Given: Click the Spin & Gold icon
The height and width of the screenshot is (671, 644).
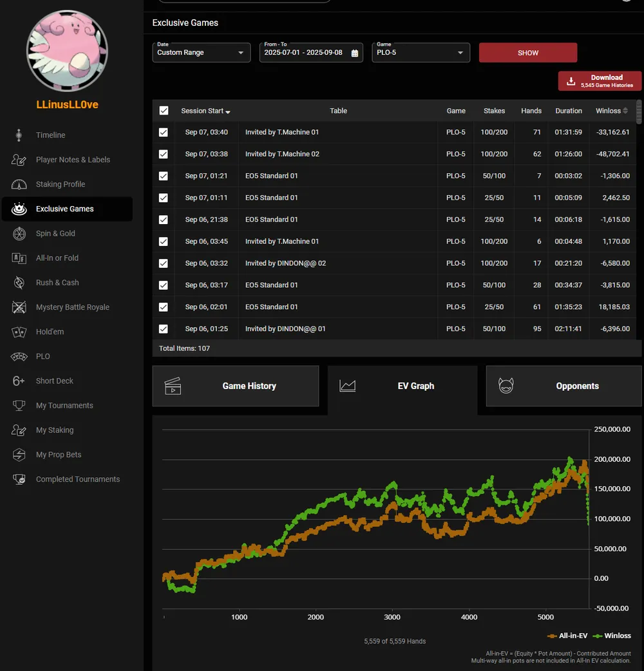Looking at the screenshot, I should tap(19, 234).
